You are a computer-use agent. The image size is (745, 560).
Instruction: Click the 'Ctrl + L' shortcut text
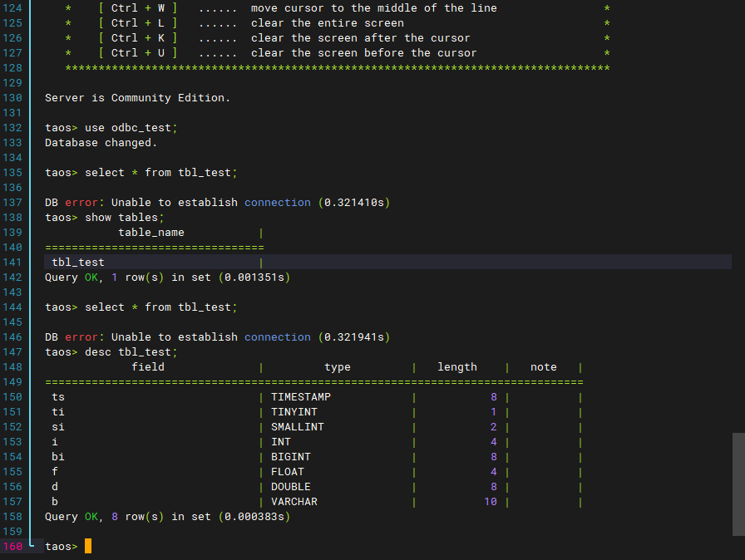(x=138, y=23)
